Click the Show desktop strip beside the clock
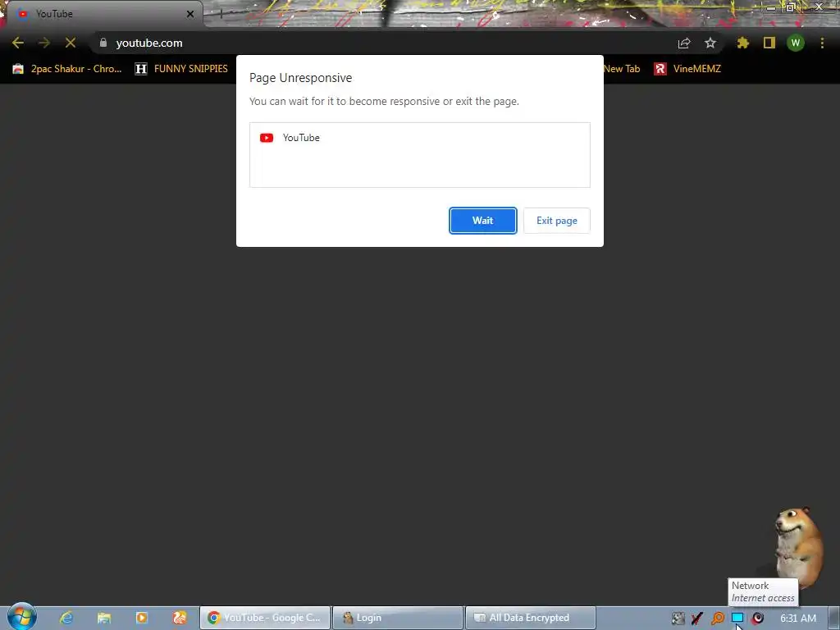 click(833, 618)
